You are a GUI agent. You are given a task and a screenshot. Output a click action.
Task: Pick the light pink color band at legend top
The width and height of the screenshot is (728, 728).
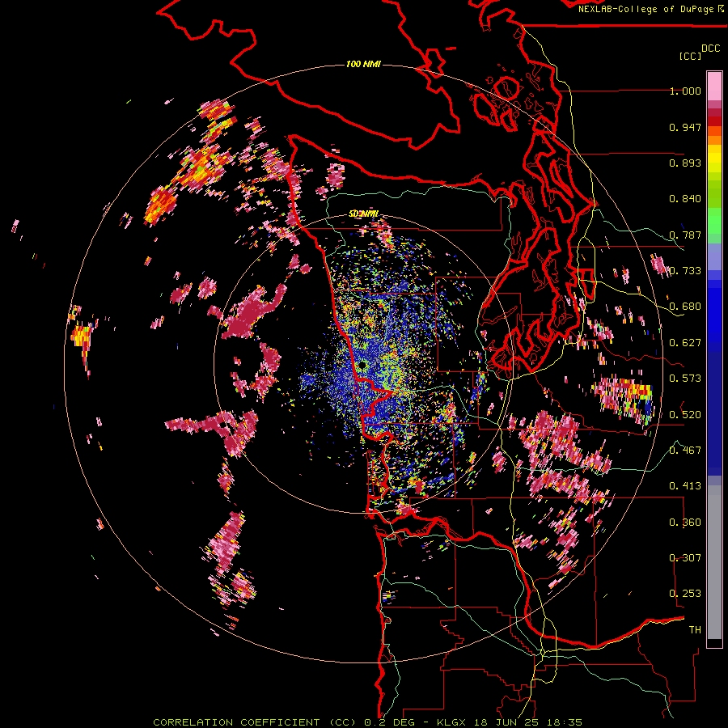[x=714, y=86]
